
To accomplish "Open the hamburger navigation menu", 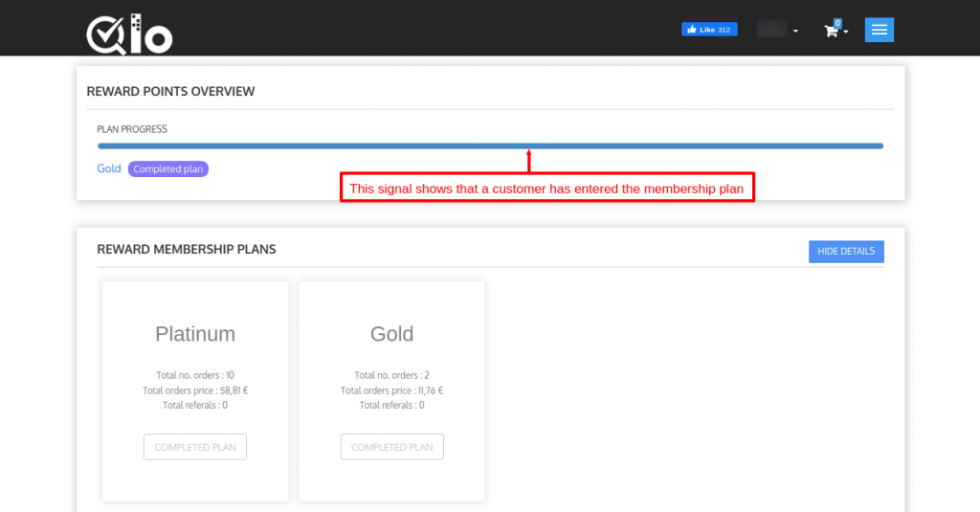I will click(x=880, y=30).
